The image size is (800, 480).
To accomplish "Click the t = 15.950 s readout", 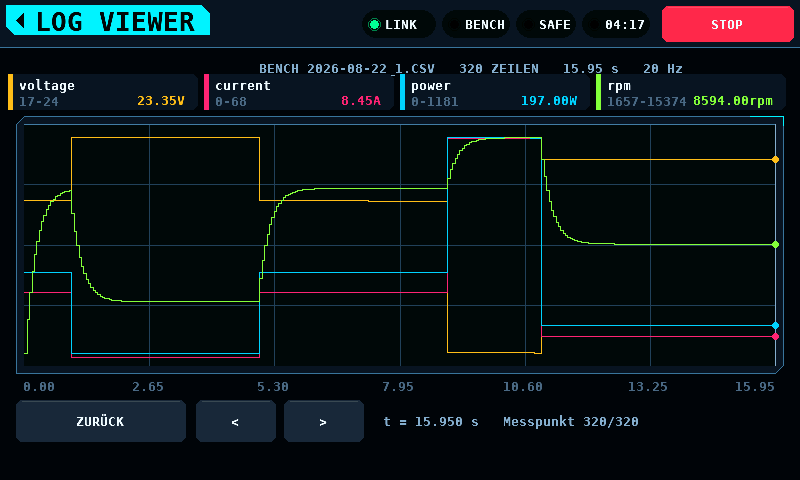I will 431,421.
